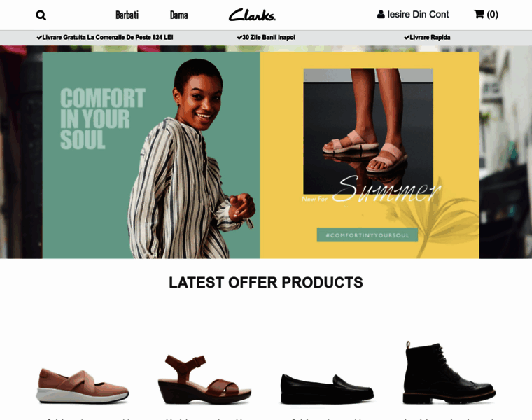Open the search magnifier icon
This screenshot has width=532, height=420.
click(x=41, y=15)
